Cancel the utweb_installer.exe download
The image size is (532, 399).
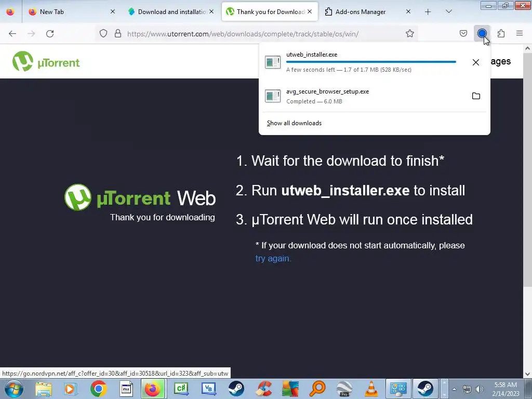point(476,62)
